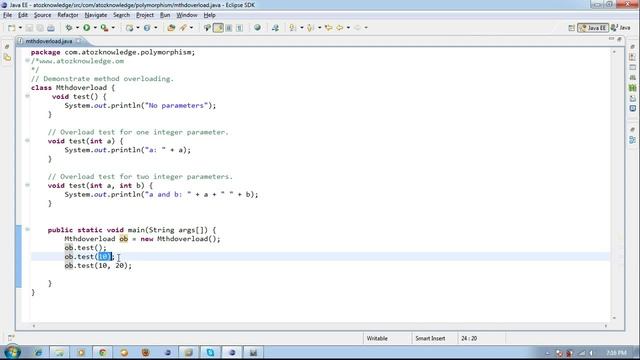Viewport: 640px width, 360px height.
Task: Maximize the editor area
Action: click(x=620, y=39)
